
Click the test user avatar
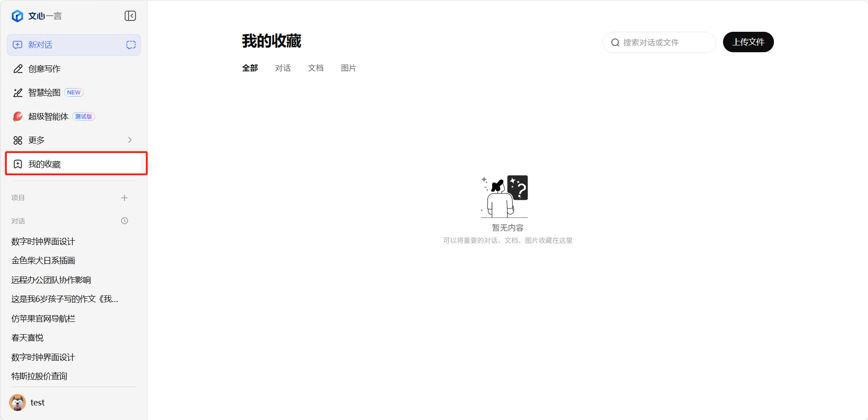(x=18, y=402)
